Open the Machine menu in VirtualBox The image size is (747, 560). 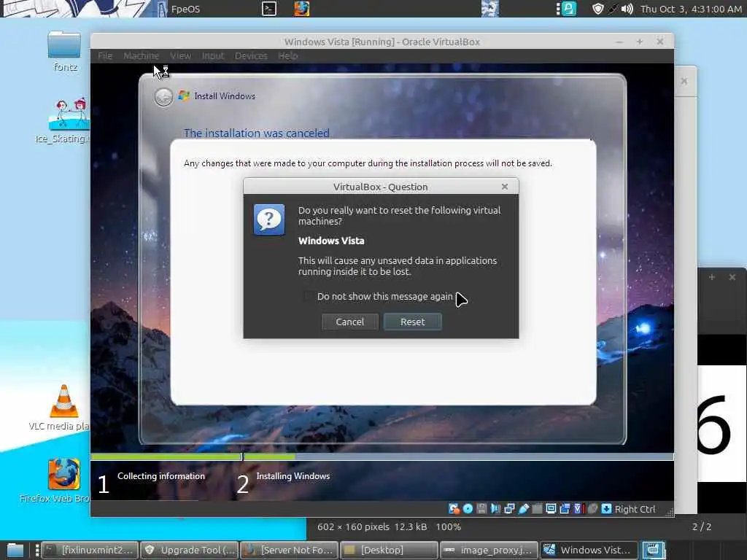click(141, 55)
